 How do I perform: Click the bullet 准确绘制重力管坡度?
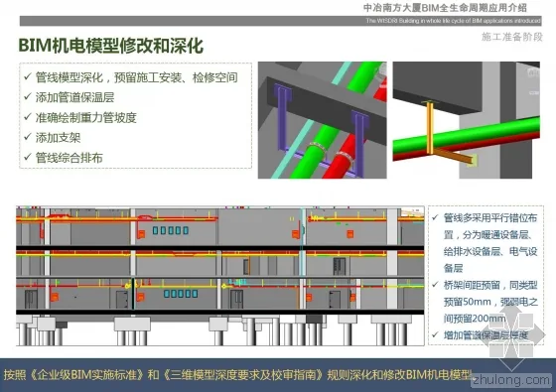(x=85, y=118)
